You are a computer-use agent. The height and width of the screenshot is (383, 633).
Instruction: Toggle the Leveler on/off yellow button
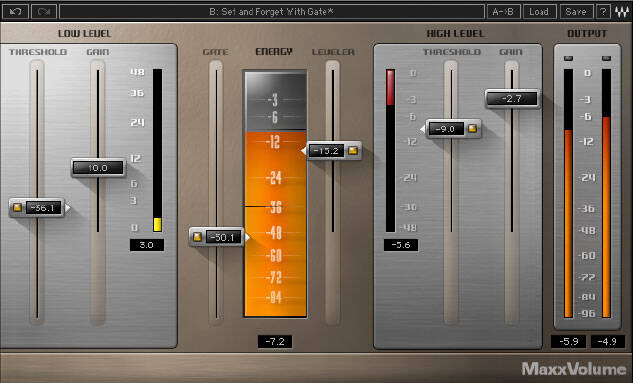(x=353, y=151)
